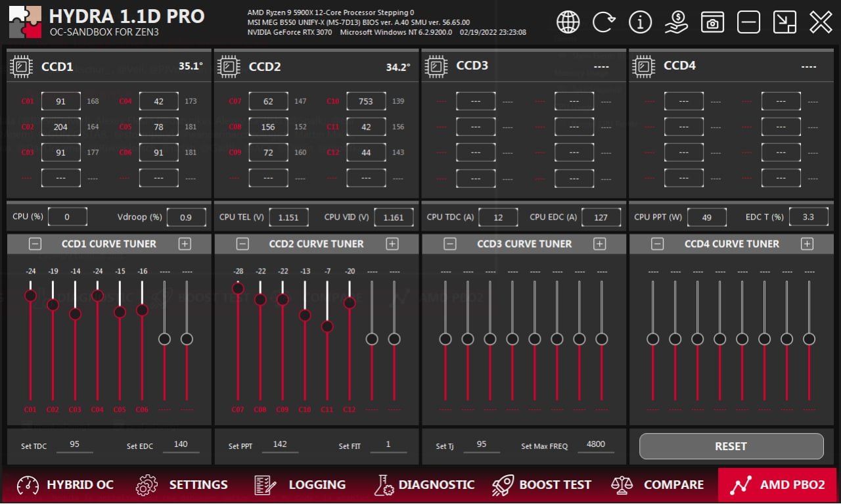This screenshot has height=504, width=841.
Task: Click the CPU TDC (A) value box
Action: pyautogui.click(x=498, y=218)
